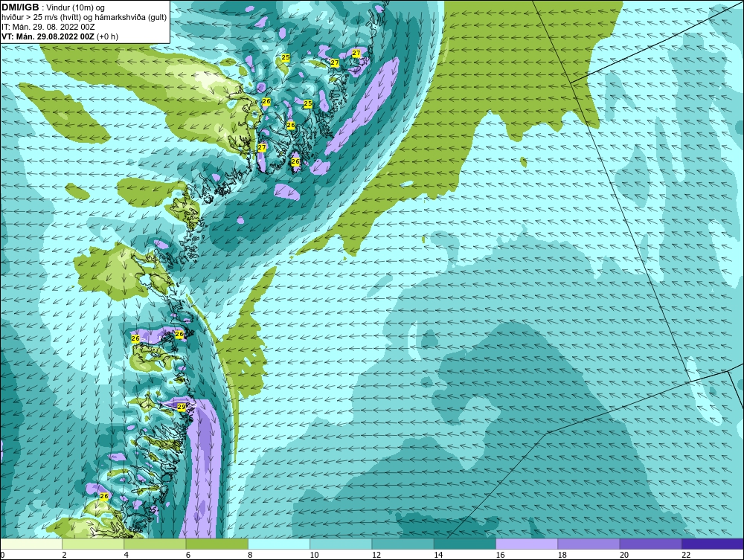Image resolution: width=744 pixels, height=560 pixels.
Task: Click the 16–18 m/s light purple legend swatch
Action: tap(527, 544)
